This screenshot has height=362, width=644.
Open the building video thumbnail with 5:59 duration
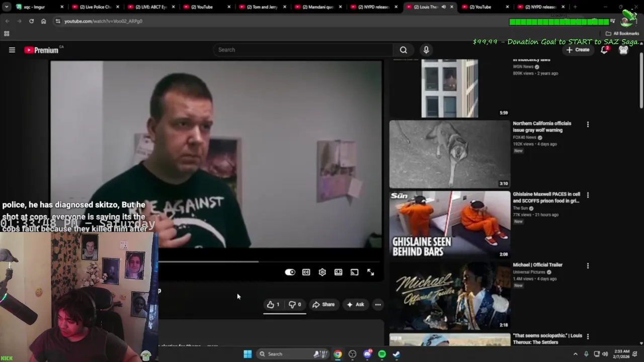(449, 88)
